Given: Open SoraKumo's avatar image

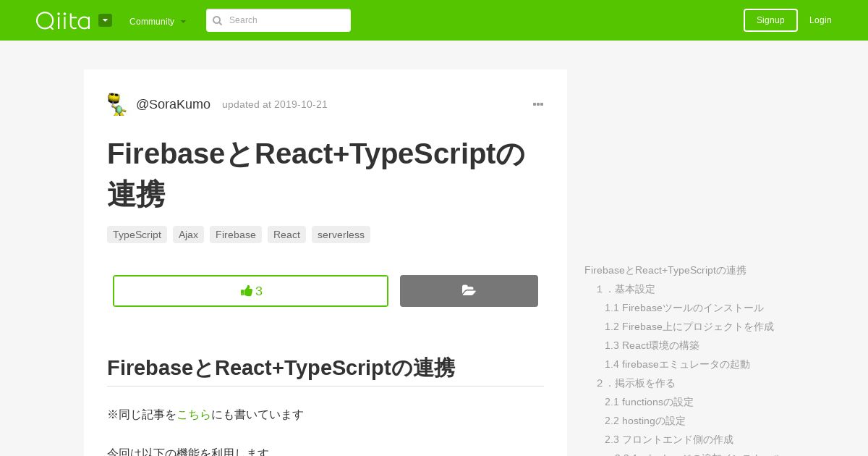Looking at the screenshot, I should 117,104.
